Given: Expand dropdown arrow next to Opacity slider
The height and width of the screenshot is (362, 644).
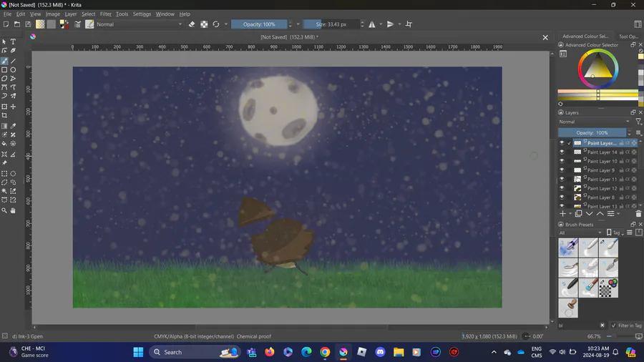Looking at the screenshot, I should click(x=298, y=24).
